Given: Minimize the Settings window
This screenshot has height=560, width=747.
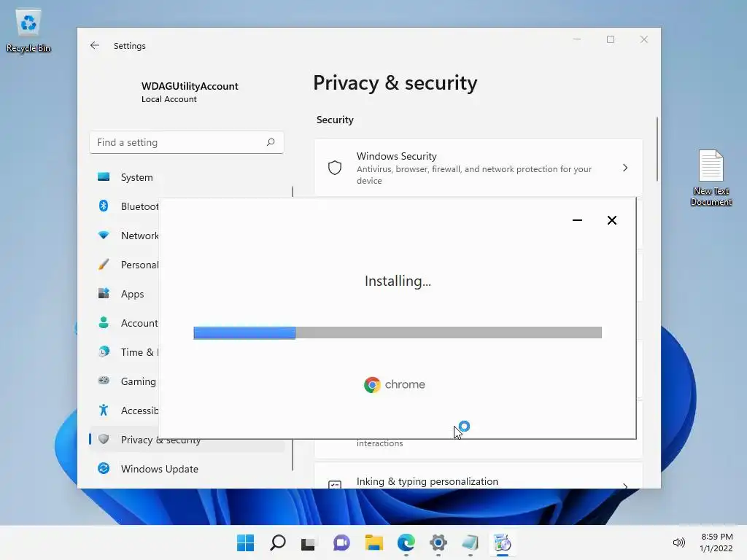Looking at the screenshot, I should 577,39.
